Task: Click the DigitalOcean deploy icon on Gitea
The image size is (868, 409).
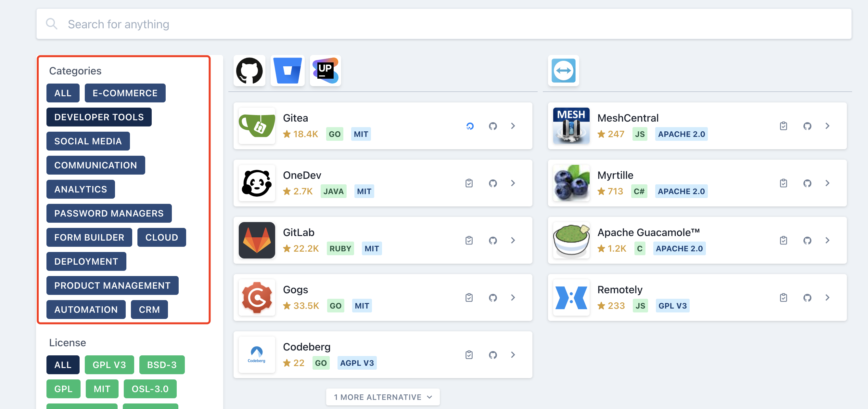Action: pos(470,126)
